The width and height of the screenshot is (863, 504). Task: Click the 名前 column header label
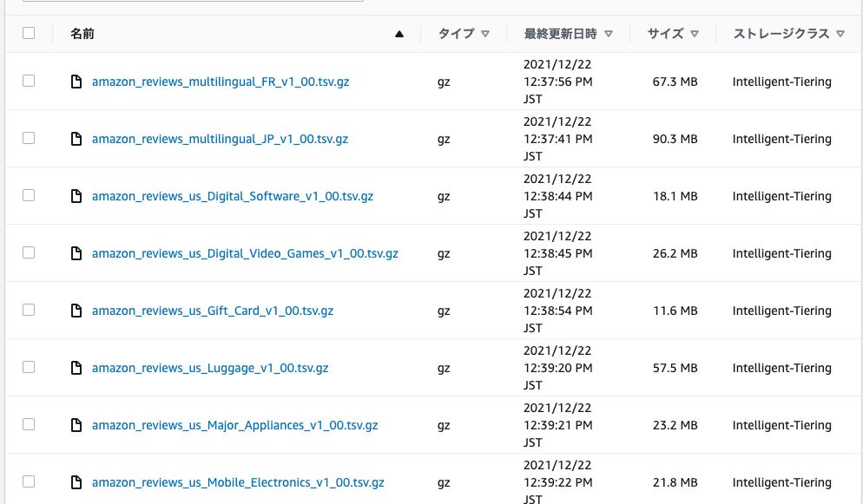point(82,34)
